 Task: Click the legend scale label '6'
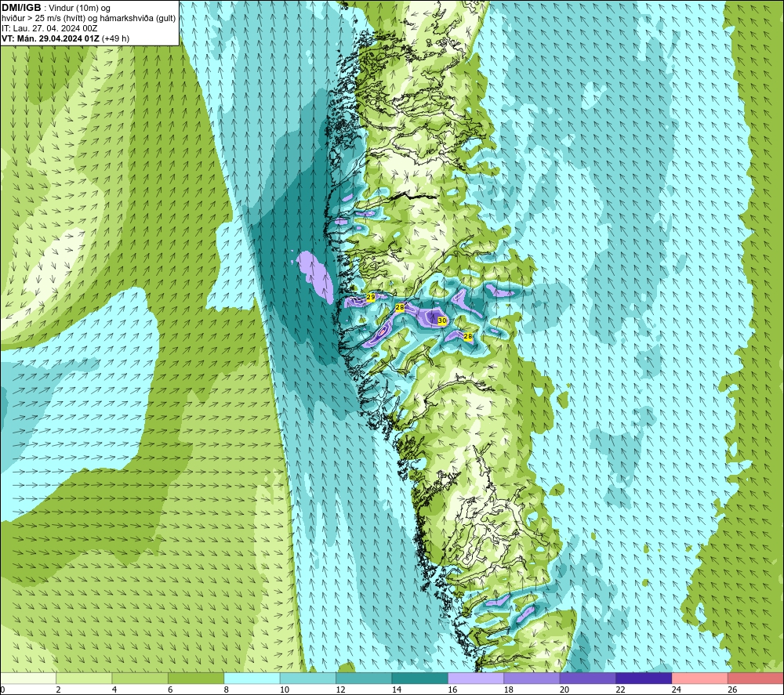(x=170, y=690)
